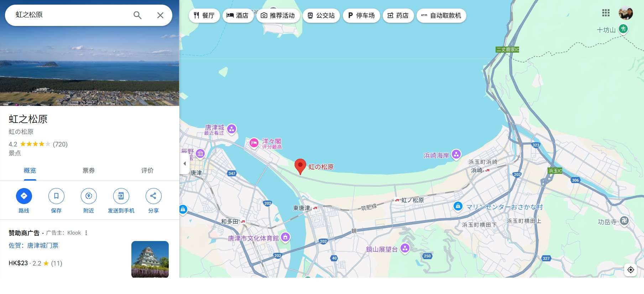This screenshot has width=644, height=294.
Task: Save the place with the 保存 bookmark icon
Action: [x=56, y=196]
